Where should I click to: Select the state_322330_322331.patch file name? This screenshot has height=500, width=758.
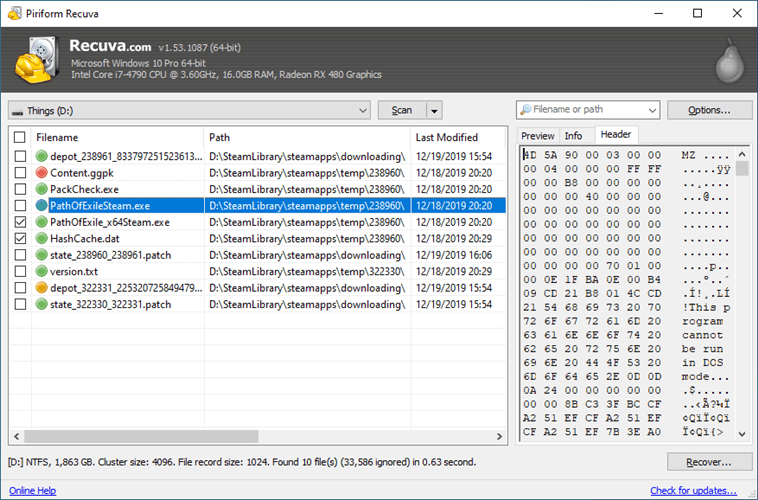[110, 304]
